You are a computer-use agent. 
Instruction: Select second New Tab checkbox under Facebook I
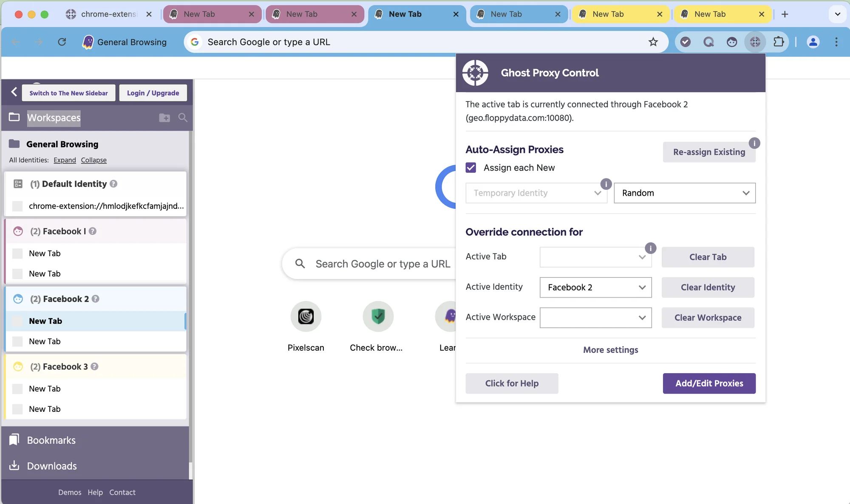tap(17, 274)
